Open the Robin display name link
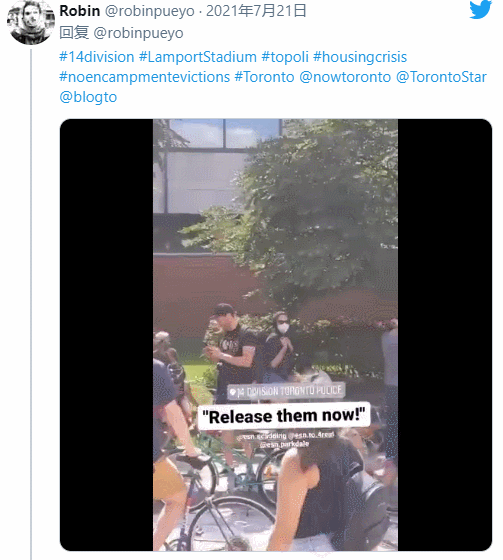 coord(80,11)
